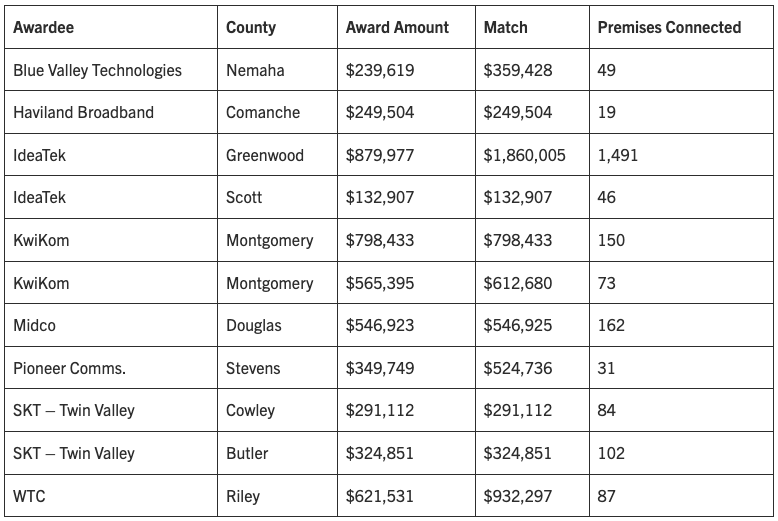Click the 1,491 premises connected value
This screenshot has height=521, width=778.
tap(617, 156)
